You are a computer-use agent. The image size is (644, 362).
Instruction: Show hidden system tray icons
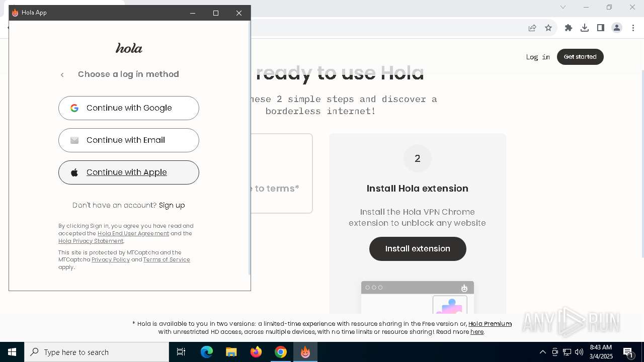(543, 352)
